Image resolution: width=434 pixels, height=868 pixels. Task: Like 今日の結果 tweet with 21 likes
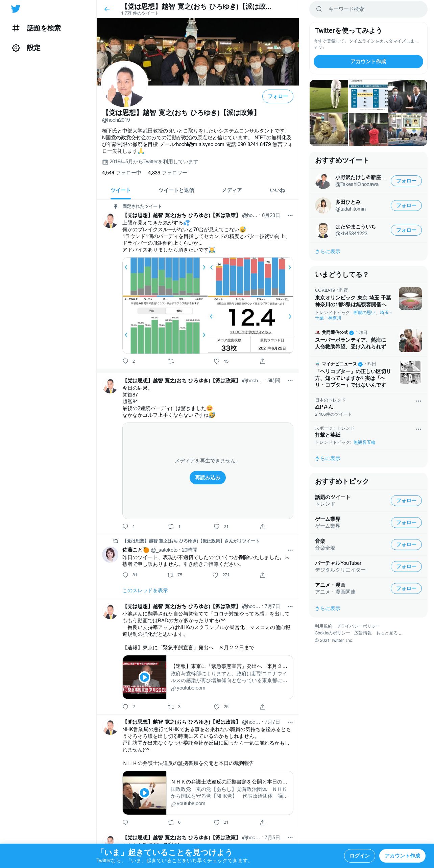point(217,526)
